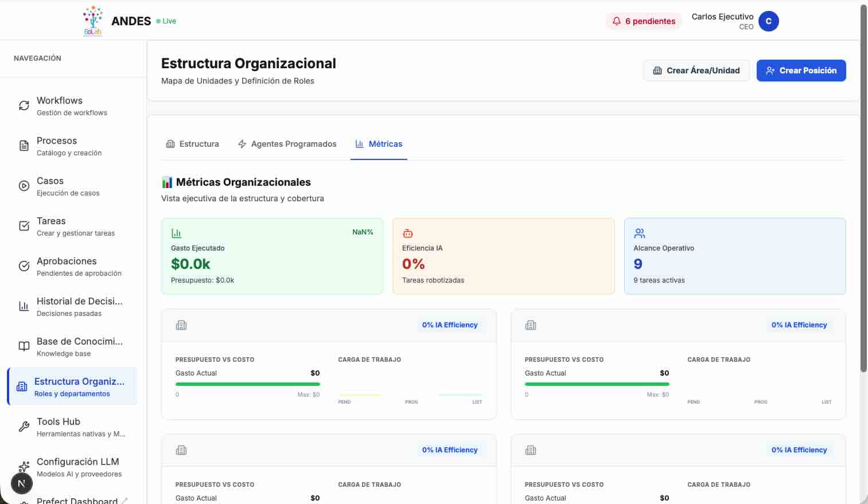Click the Historial de Decisiones chart icon
This screenshot has height=504, width=868.
pos(24,306)
